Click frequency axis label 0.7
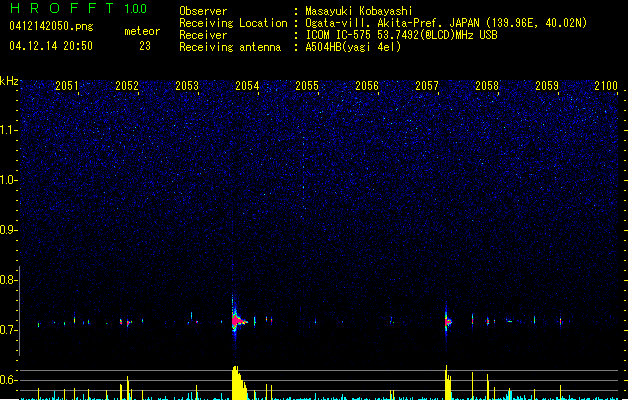629x400 pixels. pyautogui.click(x=8, y=330)
